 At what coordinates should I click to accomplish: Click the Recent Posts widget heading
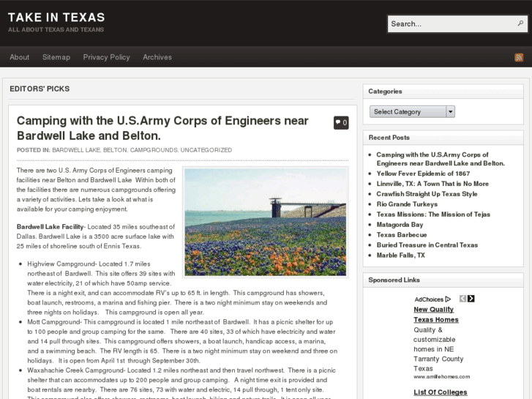coord(389,138)
